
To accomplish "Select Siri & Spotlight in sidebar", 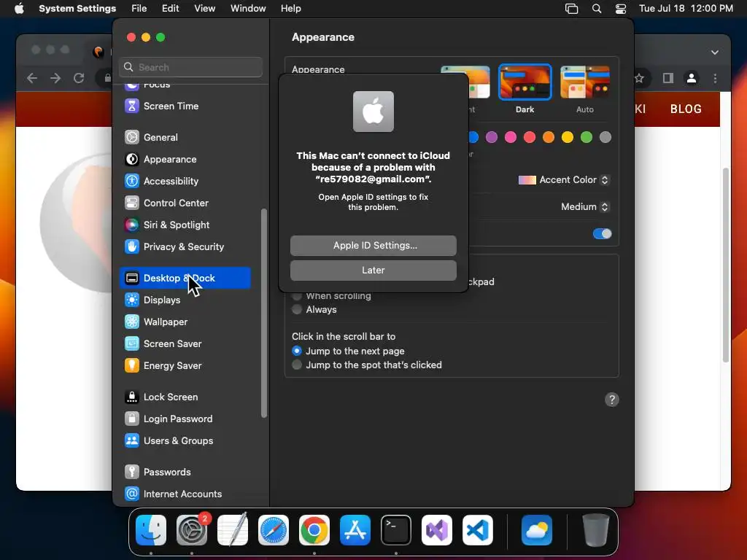I will tap(185, 225).
